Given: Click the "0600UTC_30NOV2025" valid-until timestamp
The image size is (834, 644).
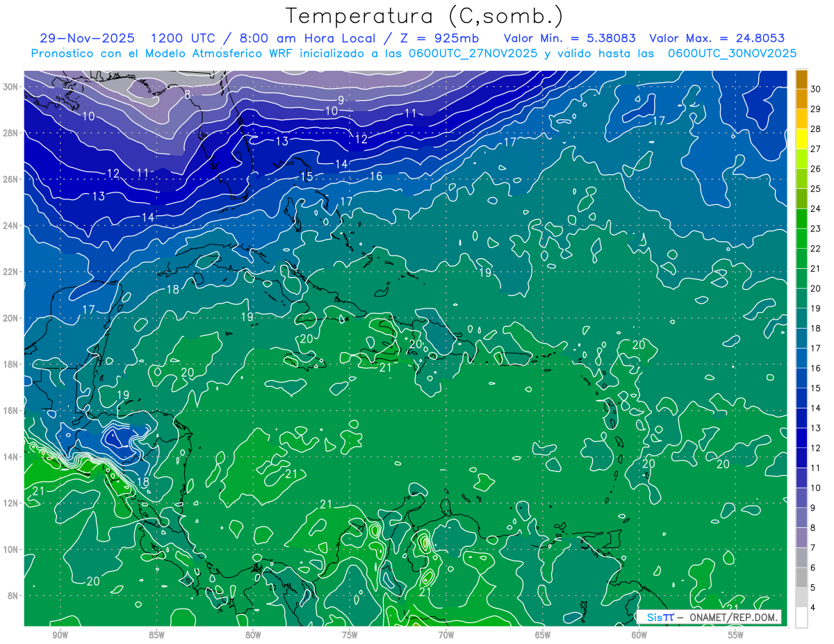Looking at the screenshot, I should 732,53.
